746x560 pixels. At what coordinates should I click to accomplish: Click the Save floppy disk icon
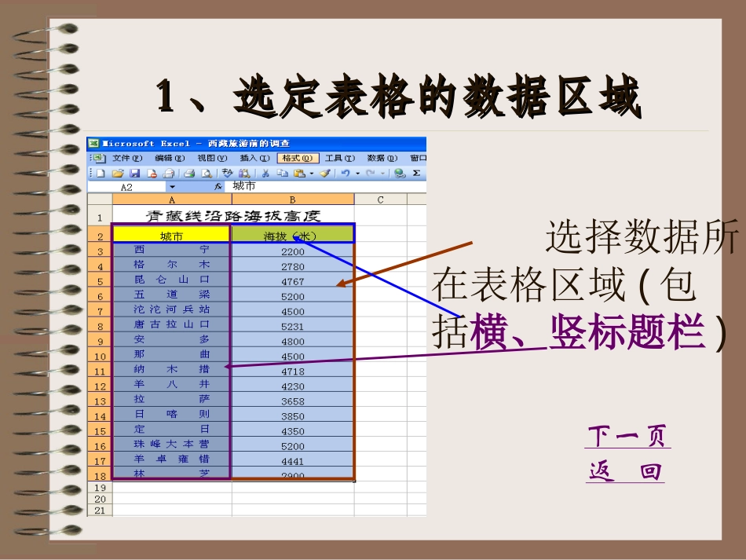[x=134, y=174]
